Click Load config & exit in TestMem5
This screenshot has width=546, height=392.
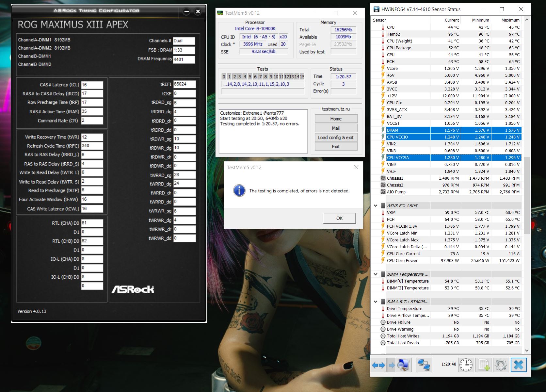pos(336,138)
